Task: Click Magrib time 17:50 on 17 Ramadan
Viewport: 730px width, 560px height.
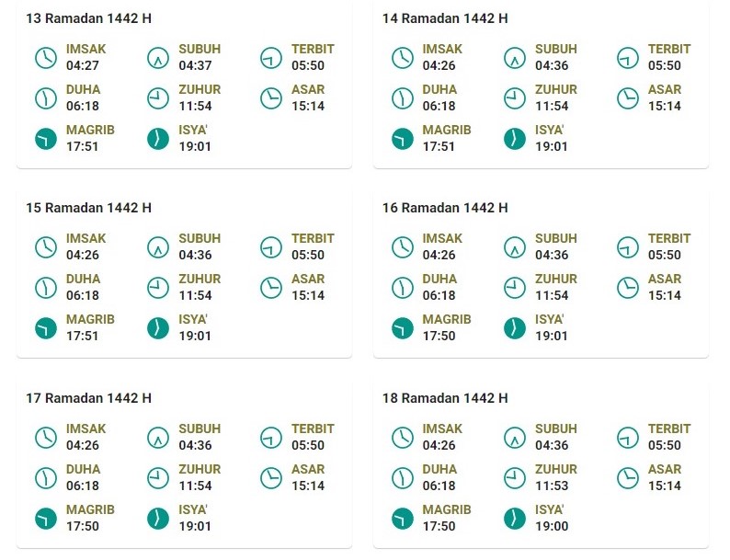Action: [x=83, y=526]
